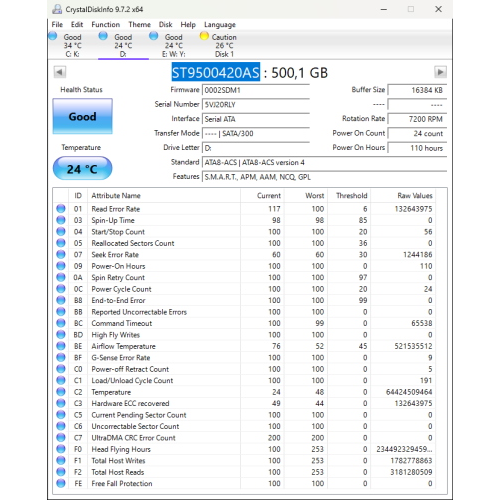The height and width of the screenshot is (500, 500).
Task: Open the Help menu
Action: point(188,25)
